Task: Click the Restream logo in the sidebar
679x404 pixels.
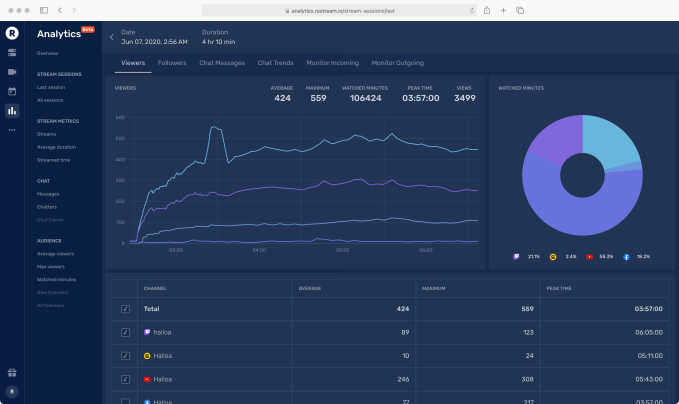Action: 12,33
